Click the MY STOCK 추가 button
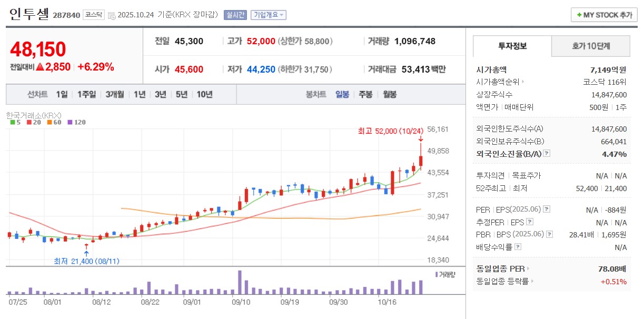The image size is (644, 319). tap(603, 14)
